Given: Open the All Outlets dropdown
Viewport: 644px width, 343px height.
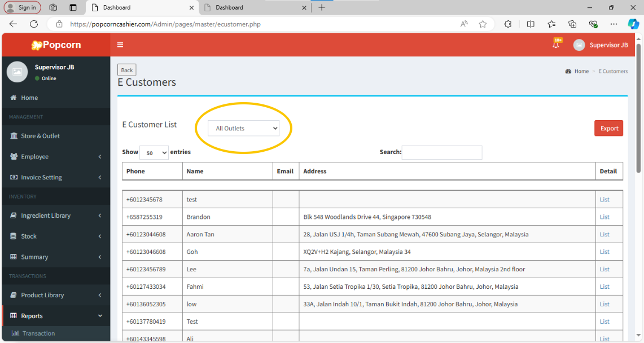Looking at the screenshot, I should click(x=244, y=129).
